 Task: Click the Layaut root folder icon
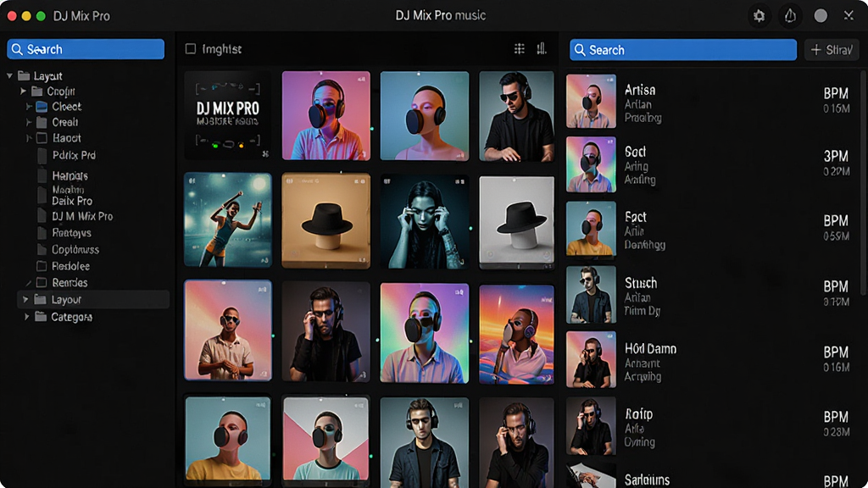coord(23,75)
